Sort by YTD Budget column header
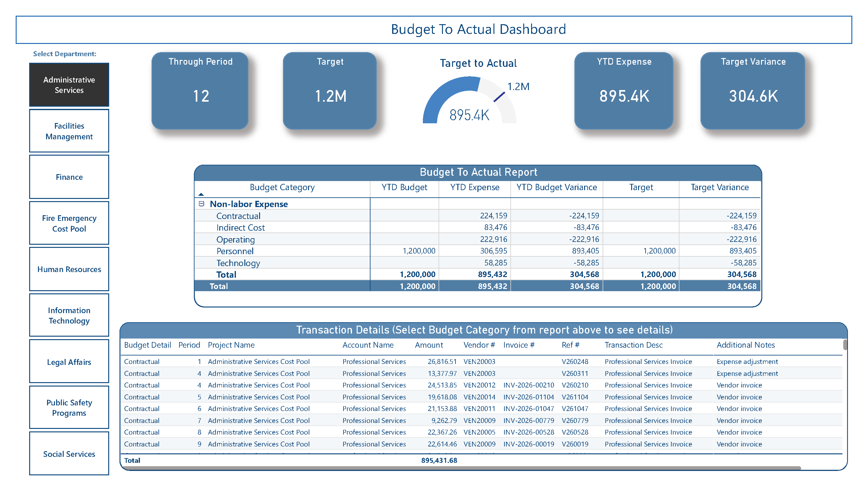This screenshot has height=502, width=868. [x=404, y=187]
